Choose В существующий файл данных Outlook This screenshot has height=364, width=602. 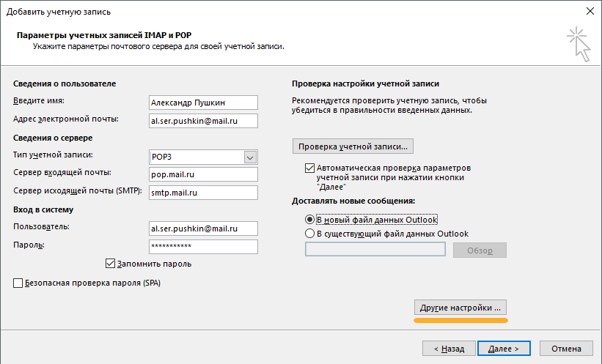click(309, 234)
